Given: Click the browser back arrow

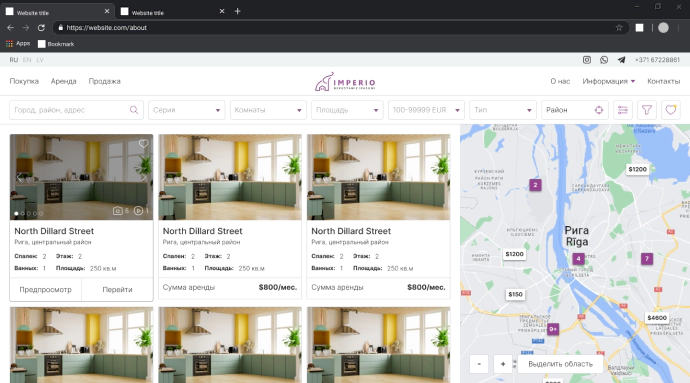Looking at the screenshot, I should point(11,27).
